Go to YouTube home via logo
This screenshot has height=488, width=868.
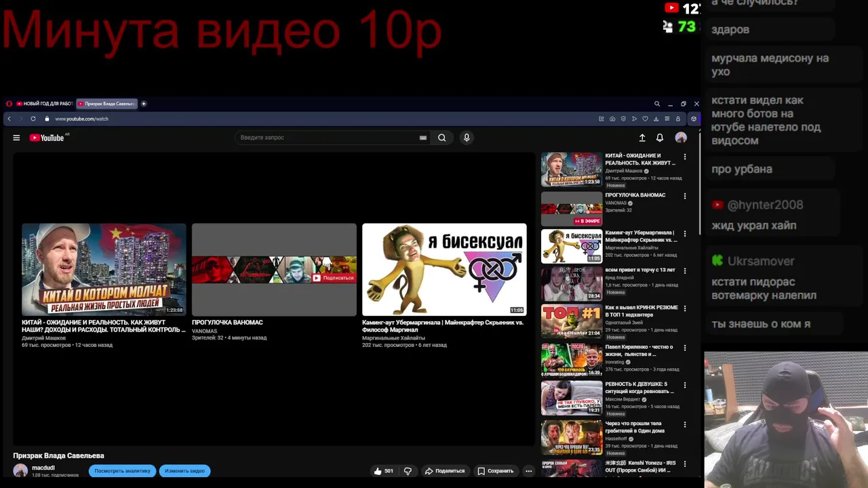[46, 138]
